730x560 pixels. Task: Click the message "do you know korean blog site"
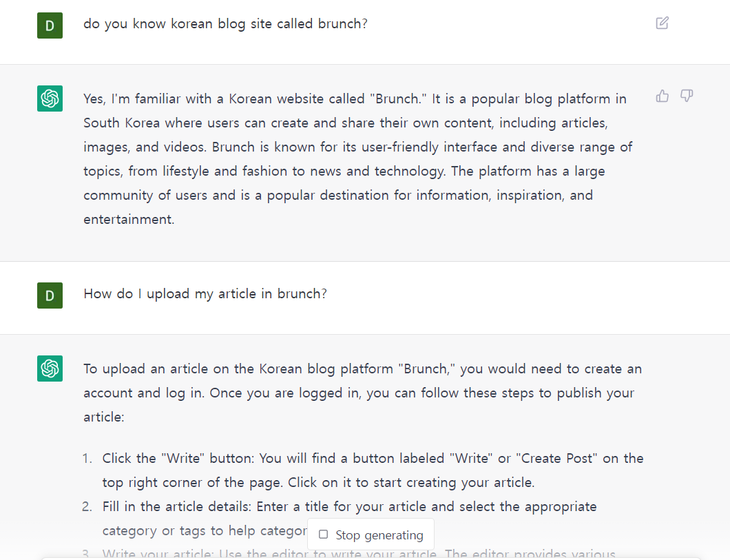pyautogui.click(x=225, y=24)
